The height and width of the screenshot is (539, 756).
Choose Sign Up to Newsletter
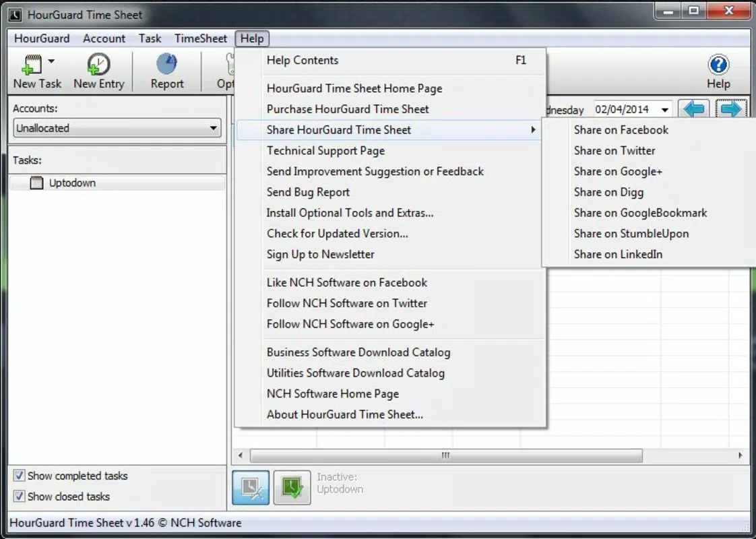(x=391, y=254)
